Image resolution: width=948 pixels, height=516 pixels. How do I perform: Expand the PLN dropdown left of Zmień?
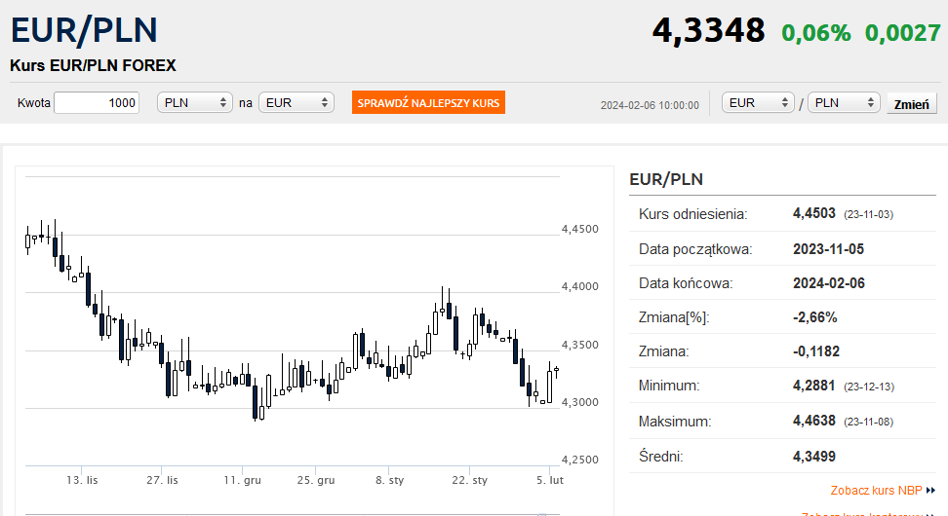[844, 103]
